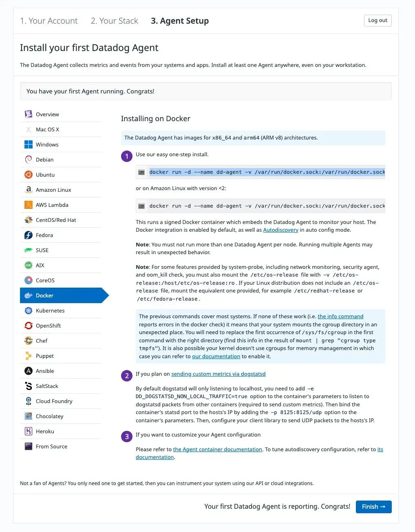Click the Log out button
The height and width of the screenshot is (532, 415).
tap(377, 20)
